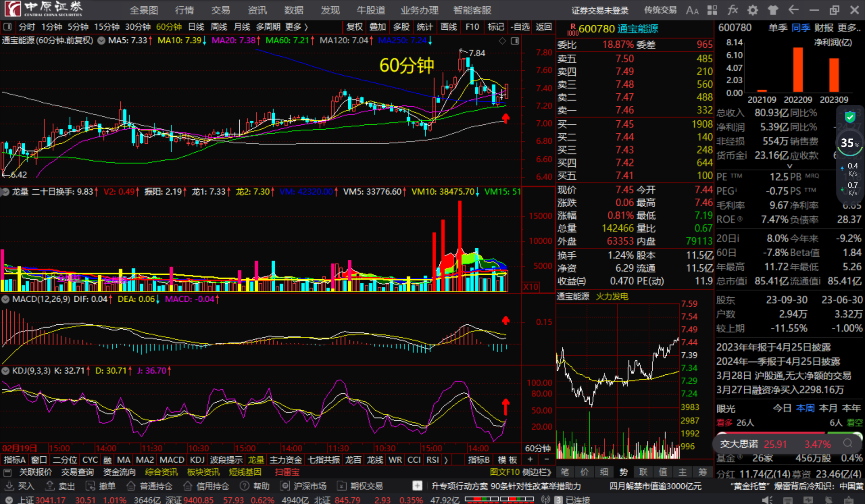
Task: Expand 更多.. in financial panel
Action: [x=849, y=28]
